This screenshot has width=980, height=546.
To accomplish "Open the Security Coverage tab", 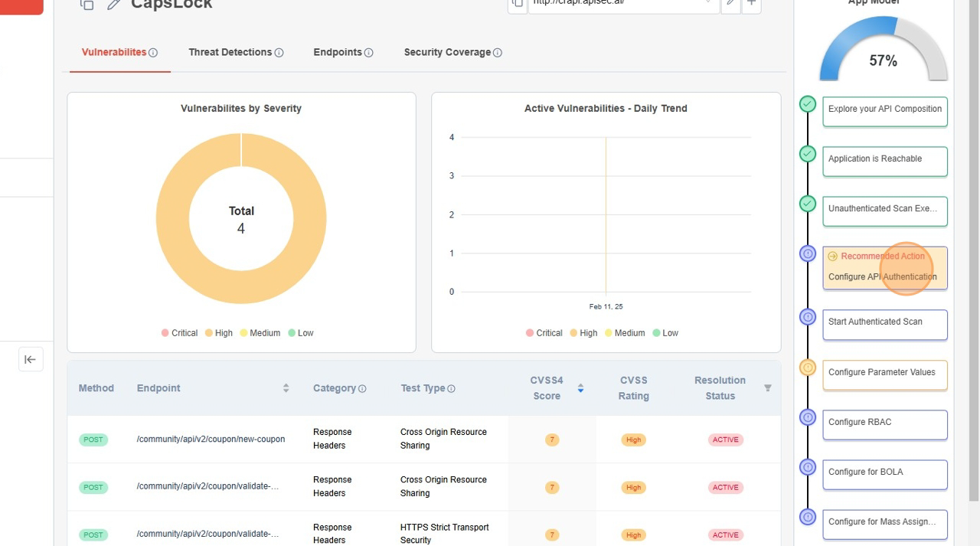I will click(447, 52).
